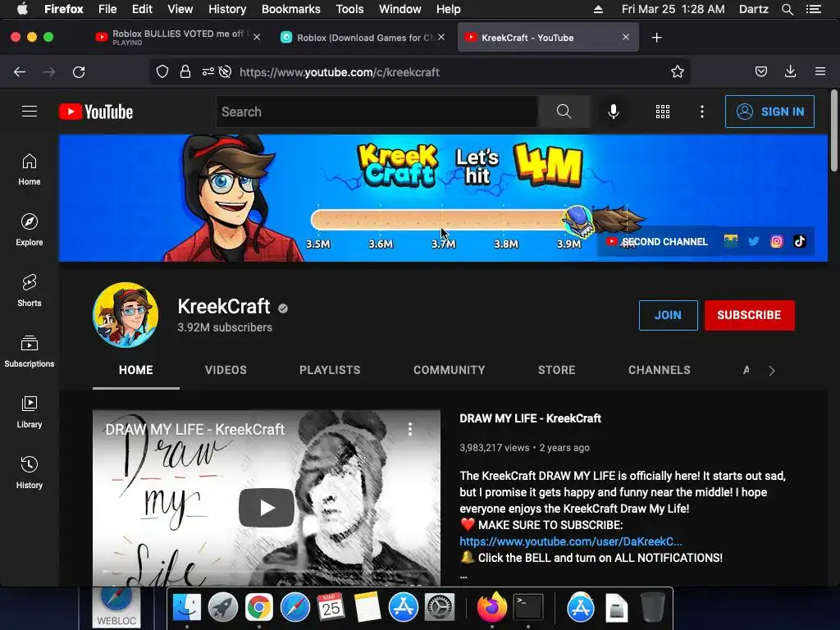This screenshot has height=630, width=840.
Task: Open Google Chrome from the Dock
Action: [258, 608]
